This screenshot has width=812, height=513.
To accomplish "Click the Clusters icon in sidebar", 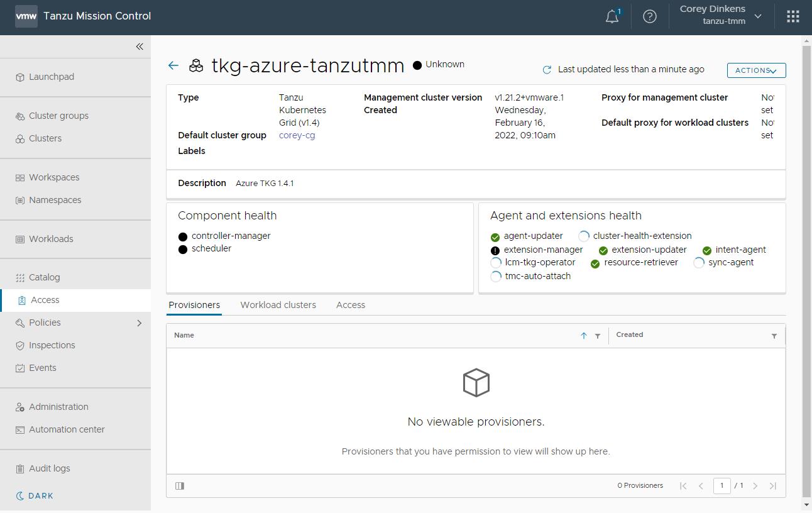I will pyautogui.click(x=20, y=139).
